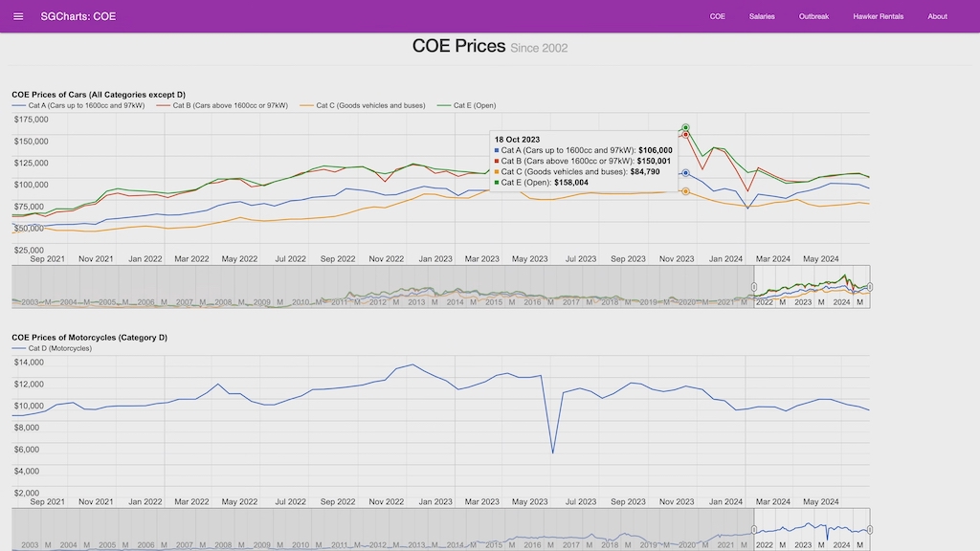
Task: Go to the Salaries page
Action: click(762, 16)
